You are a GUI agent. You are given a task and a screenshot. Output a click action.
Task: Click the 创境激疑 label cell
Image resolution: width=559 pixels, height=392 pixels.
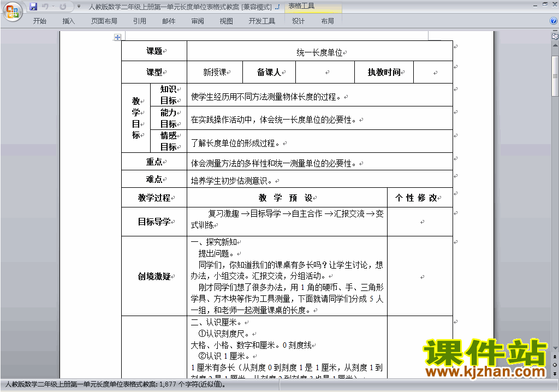pyautogui.click(x=154, y=276)
